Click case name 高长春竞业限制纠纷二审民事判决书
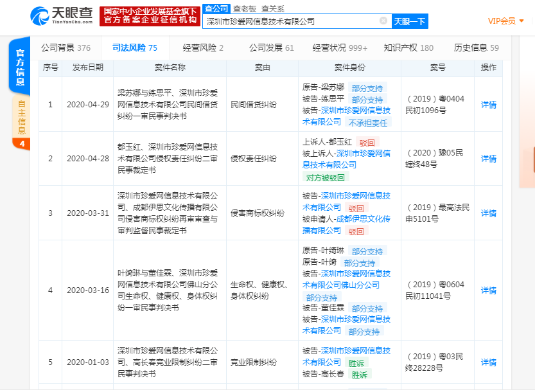This screenshot has width=535, height=392. pyautogui.click(x=168, y=362)
